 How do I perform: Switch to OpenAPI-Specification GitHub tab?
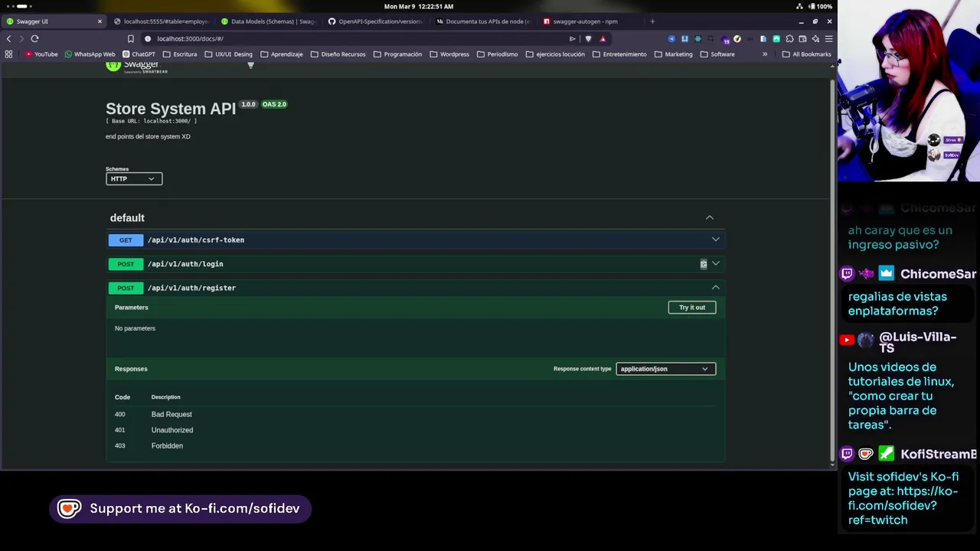click(x=375, y=21)
